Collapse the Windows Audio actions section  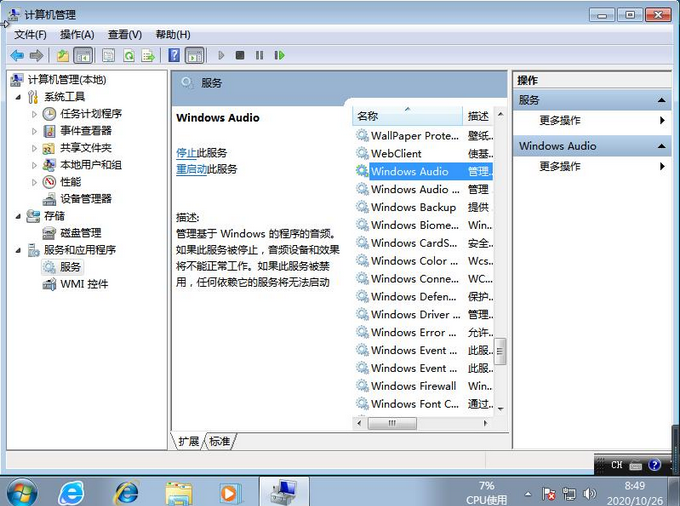click(661, 146)
